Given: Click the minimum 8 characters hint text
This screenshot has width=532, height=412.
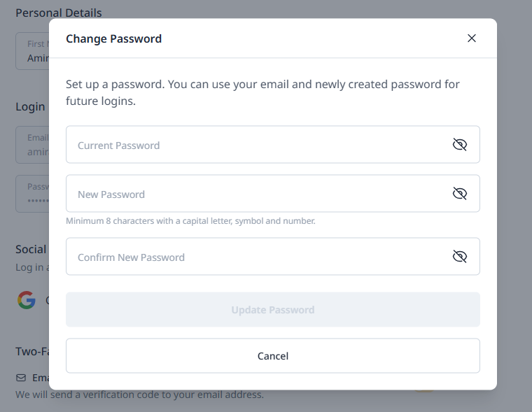Looking at the screenshot, I should point(190,221).
